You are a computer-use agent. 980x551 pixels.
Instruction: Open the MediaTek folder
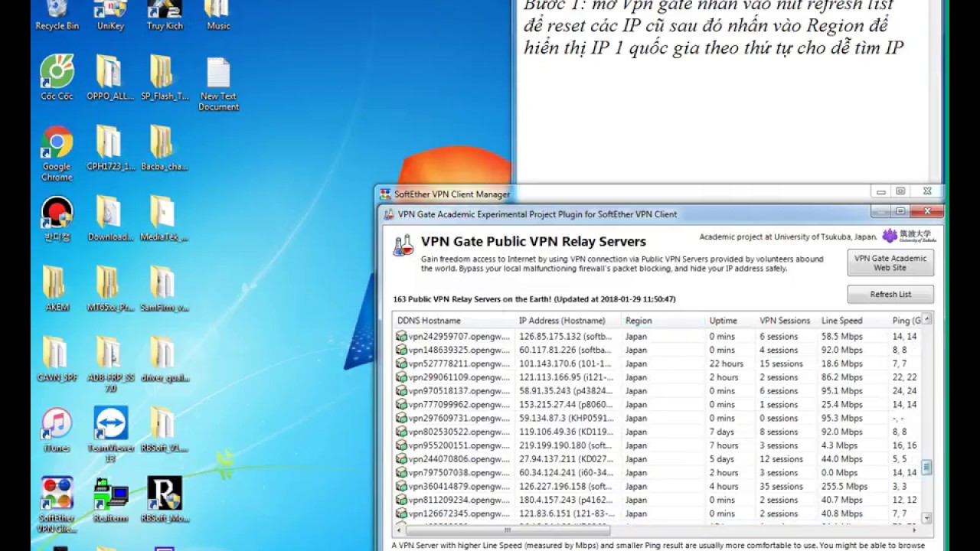[164, 219]
